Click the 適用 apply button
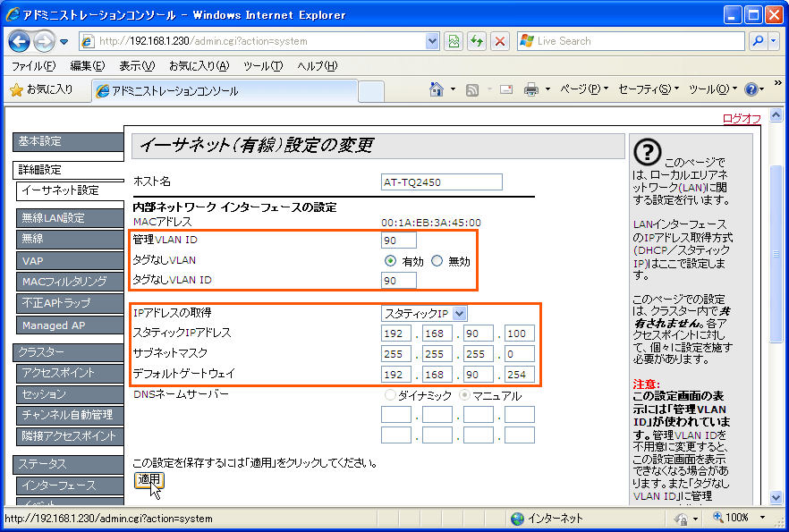 tap(148, 480)
